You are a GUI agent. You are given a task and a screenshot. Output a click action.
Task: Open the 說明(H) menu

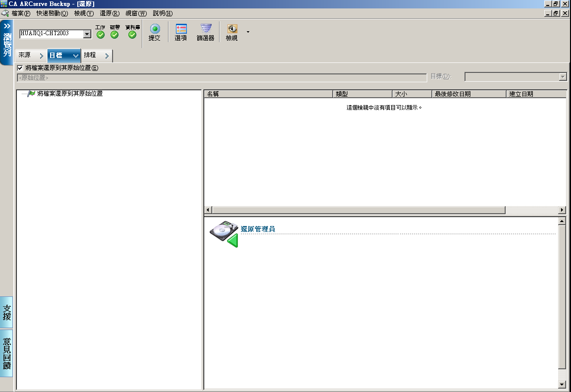click(163, 13)
